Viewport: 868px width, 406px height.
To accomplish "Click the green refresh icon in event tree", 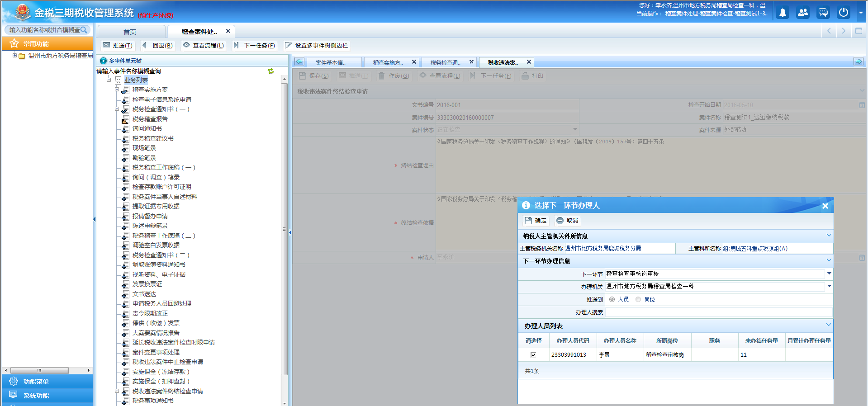I will pyautogui.click(x=270, y=71).
